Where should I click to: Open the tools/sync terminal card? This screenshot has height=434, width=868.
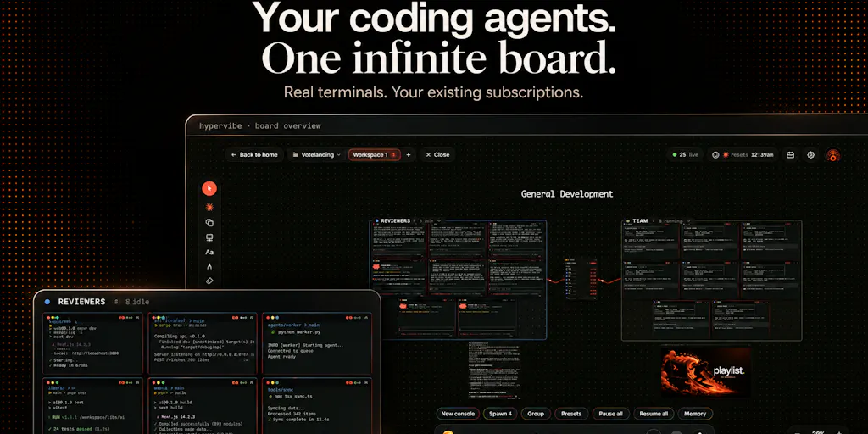[x=316, y=406]
